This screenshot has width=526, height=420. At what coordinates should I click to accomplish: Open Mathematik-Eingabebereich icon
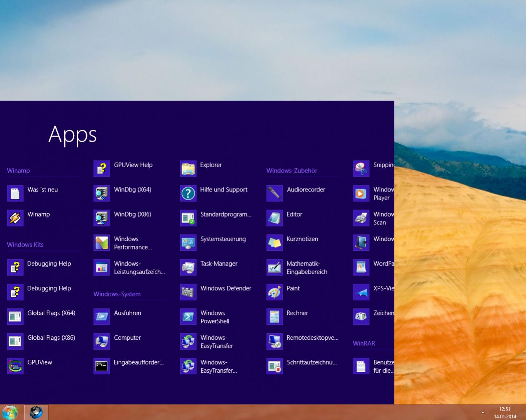pyautogui.click(x=275, y=267)
